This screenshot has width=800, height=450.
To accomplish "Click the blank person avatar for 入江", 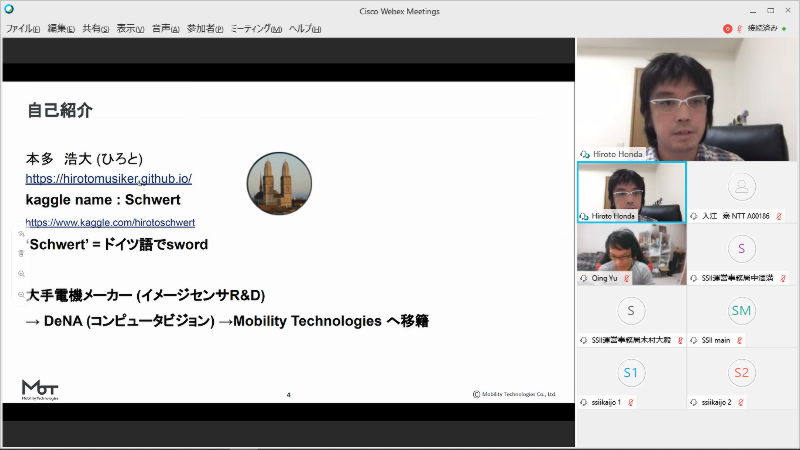I will coord(741,187).
